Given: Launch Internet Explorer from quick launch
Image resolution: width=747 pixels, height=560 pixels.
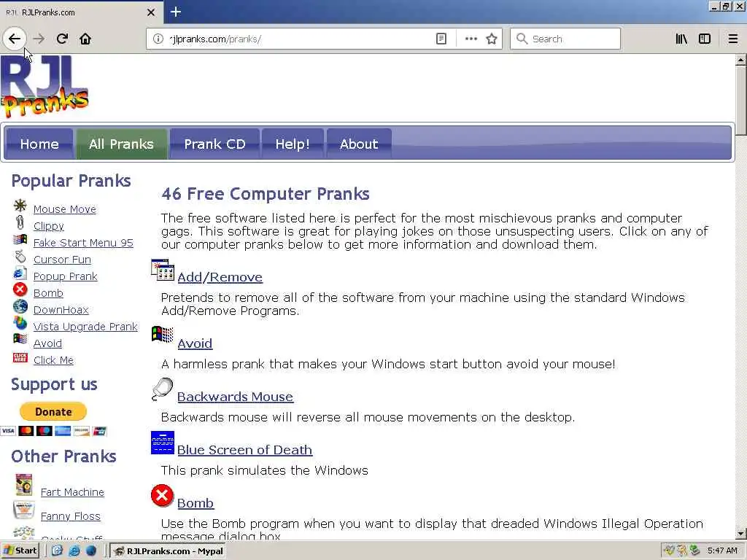Looking at the screenshot, I should [x=74, y=551].
